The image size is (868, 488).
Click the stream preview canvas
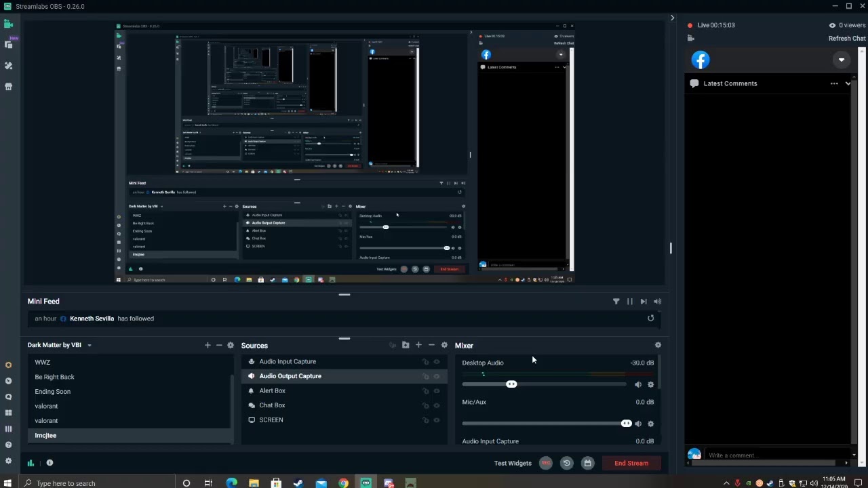pos(344,152)
